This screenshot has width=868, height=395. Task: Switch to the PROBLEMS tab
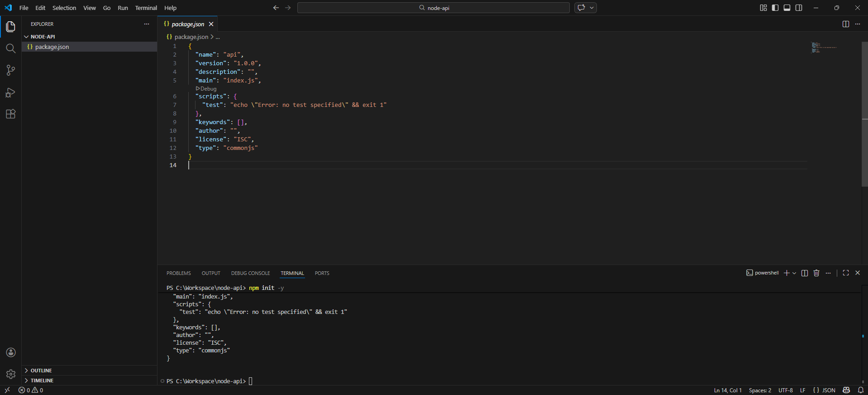178,273
